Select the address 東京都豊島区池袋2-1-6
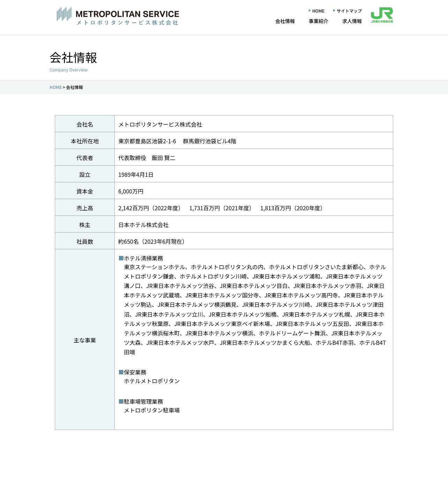 click(147, 141)
